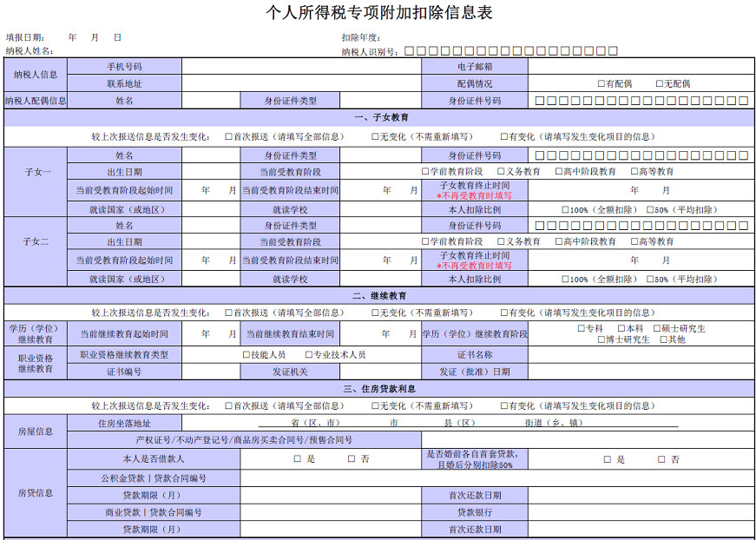
Task: Tick 有变化 under 子女教育 section
Action: pos(504,137)
